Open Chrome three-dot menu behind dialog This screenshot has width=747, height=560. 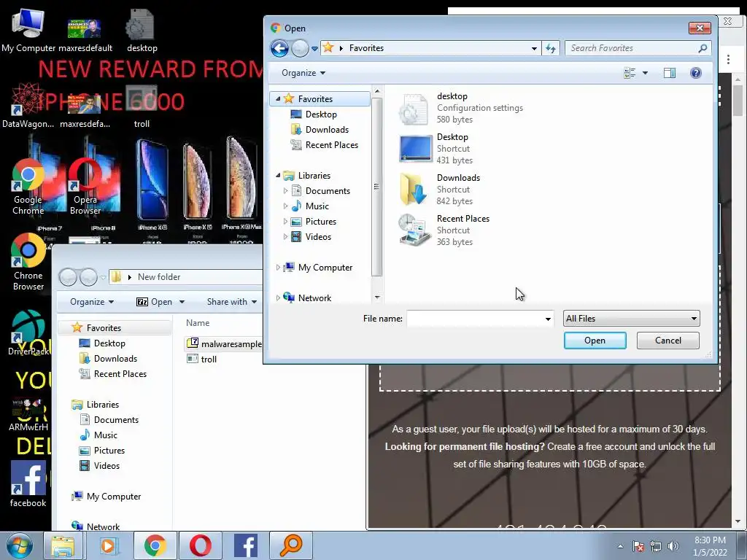click(728, 59)
